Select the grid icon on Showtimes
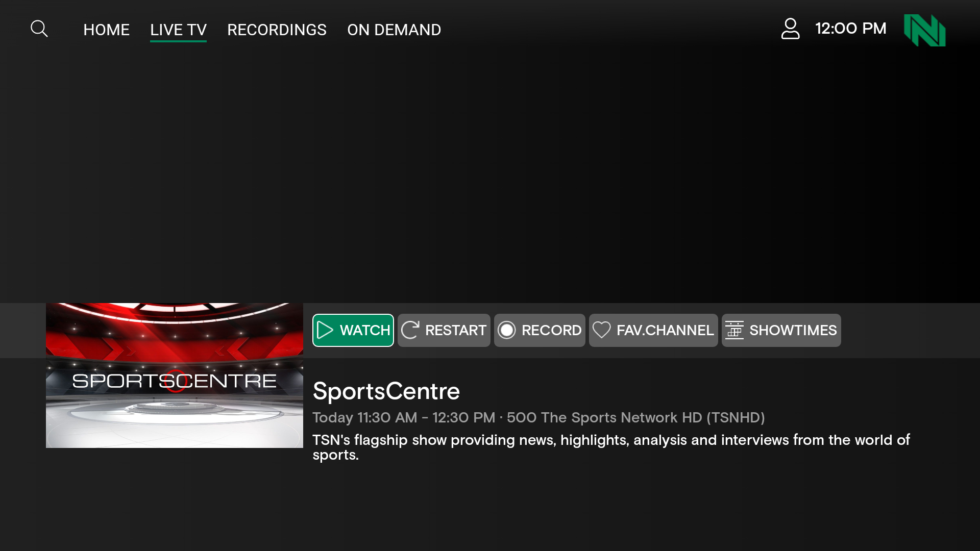The image size is (980, 551). click(x=735, y=330)
